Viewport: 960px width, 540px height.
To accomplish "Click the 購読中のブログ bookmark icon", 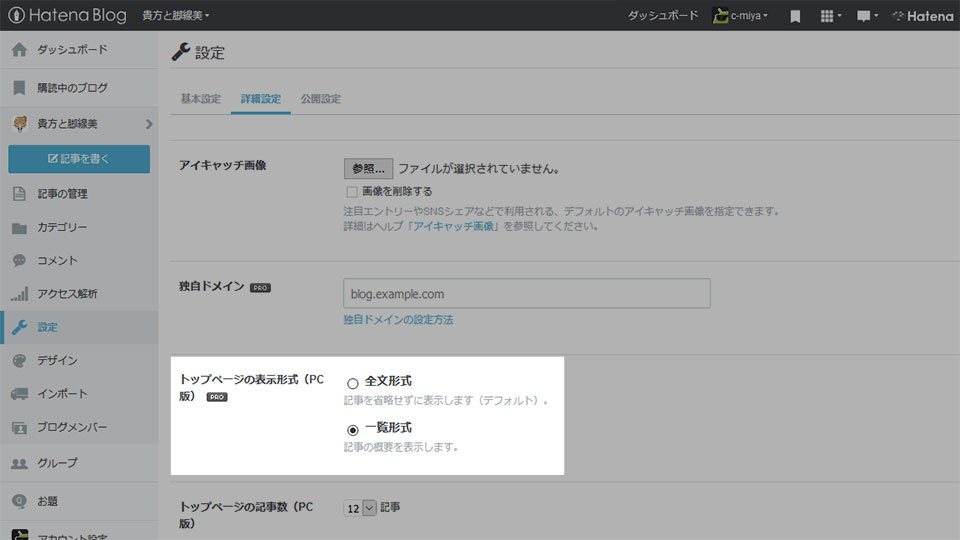I will point(20,88).
